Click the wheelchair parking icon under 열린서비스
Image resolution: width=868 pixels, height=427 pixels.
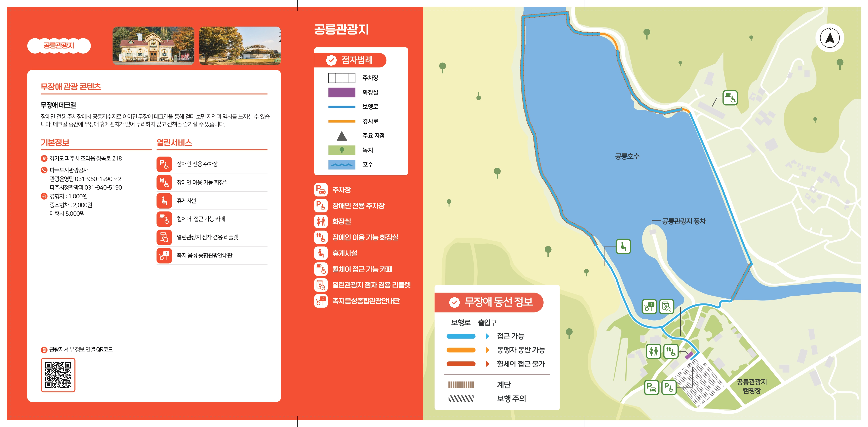point(164,164)
